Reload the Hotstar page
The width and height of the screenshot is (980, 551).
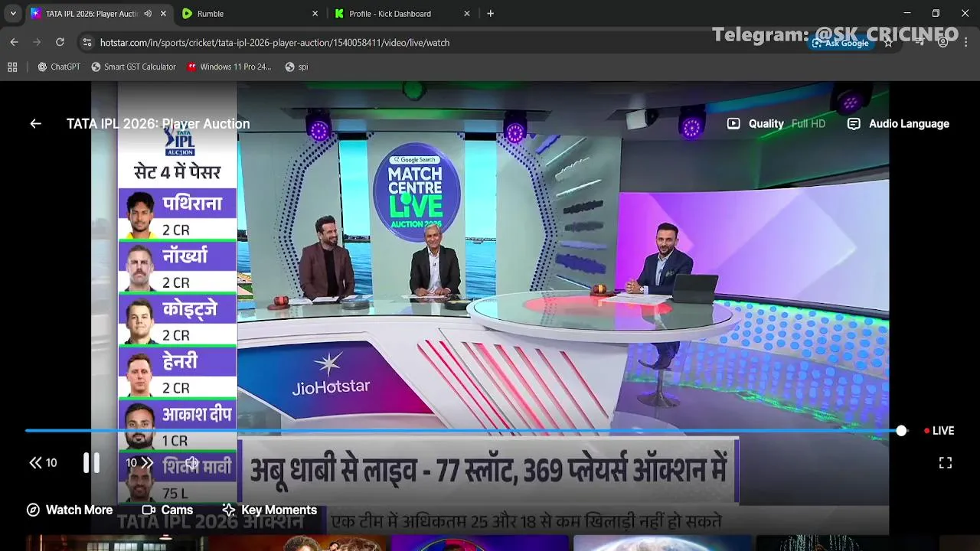point(60,42)
